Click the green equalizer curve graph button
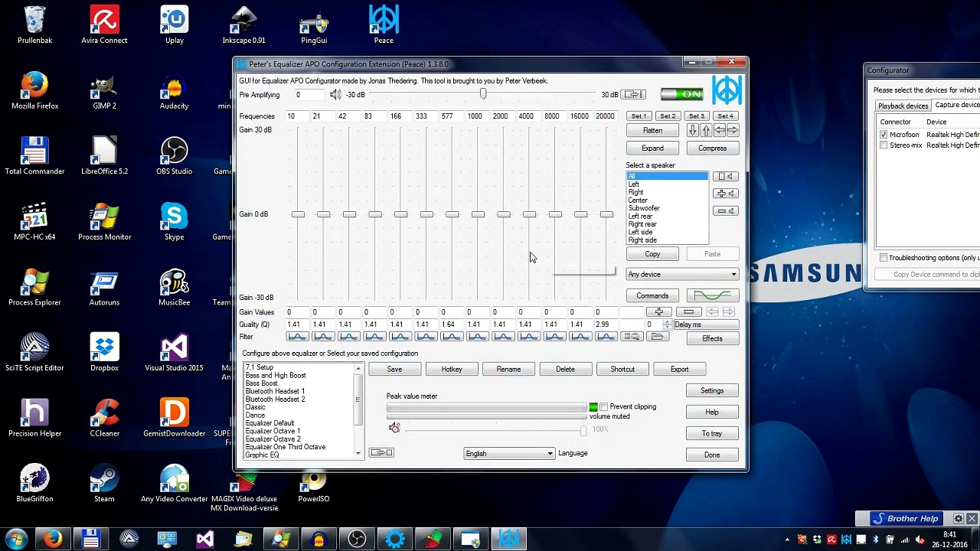 712,295
